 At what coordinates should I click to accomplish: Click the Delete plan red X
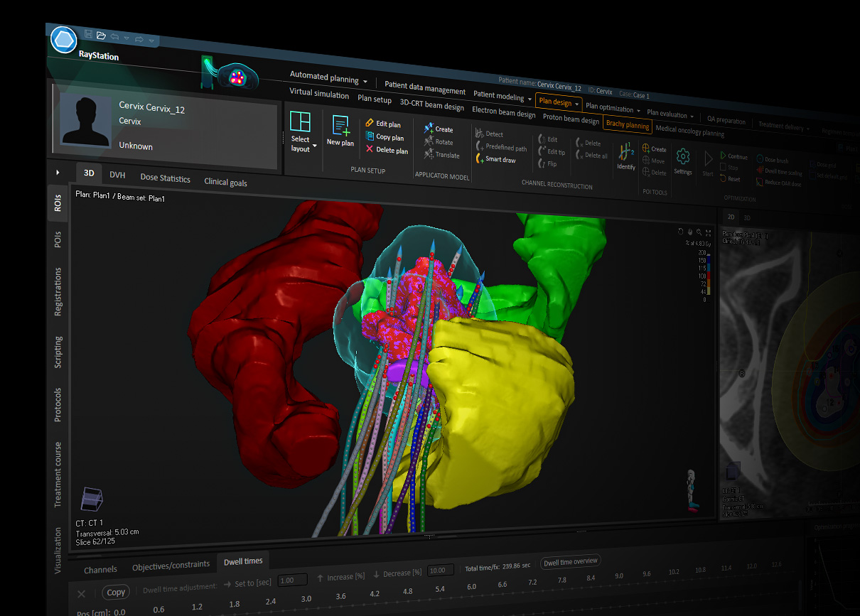click(x=370, y=150)
